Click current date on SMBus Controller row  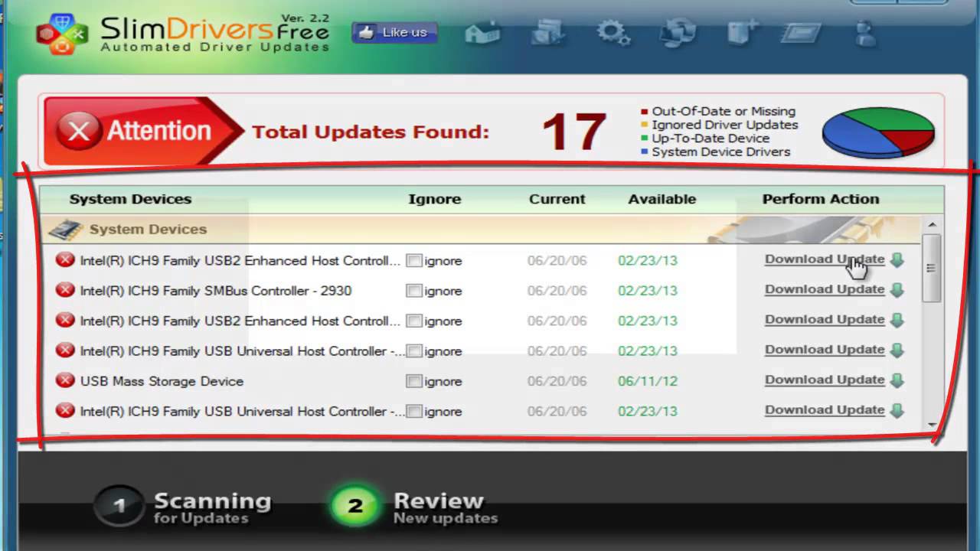coord(557,291)
